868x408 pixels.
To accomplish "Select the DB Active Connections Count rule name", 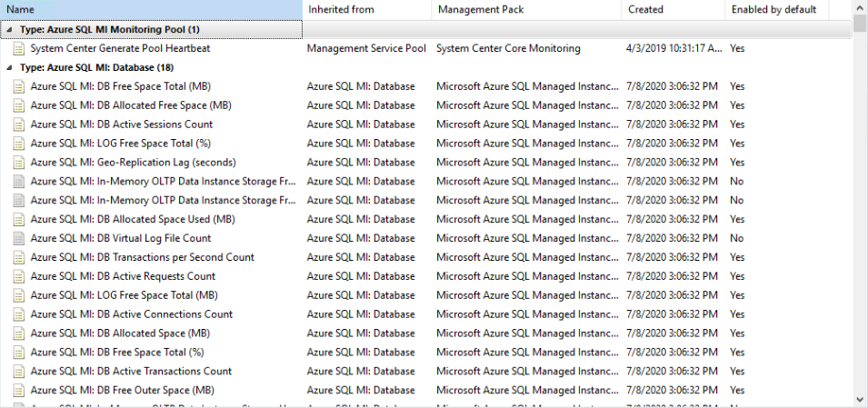I will [132, 313].
